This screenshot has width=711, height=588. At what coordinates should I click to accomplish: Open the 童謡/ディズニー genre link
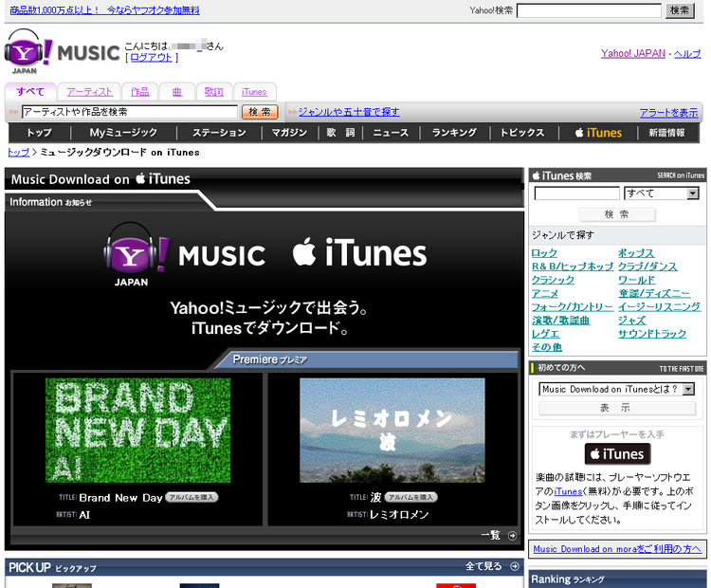[x=654, y=294]
